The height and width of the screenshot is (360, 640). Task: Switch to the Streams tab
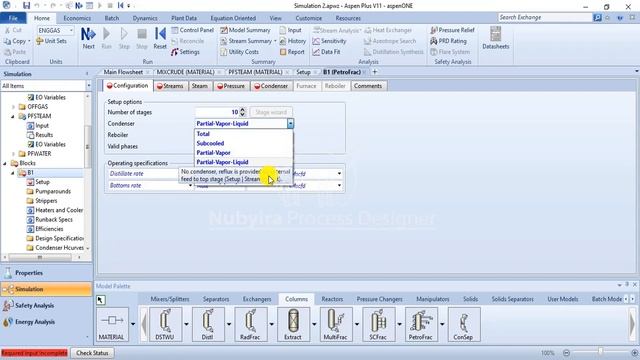(x=170, y=86)
